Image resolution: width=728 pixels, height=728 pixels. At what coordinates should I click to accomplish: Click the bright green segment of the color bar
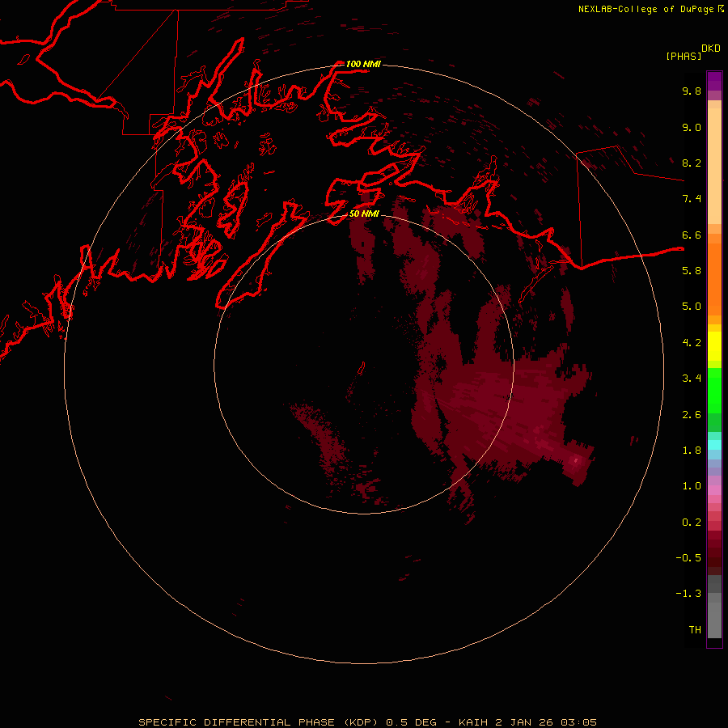714,391
